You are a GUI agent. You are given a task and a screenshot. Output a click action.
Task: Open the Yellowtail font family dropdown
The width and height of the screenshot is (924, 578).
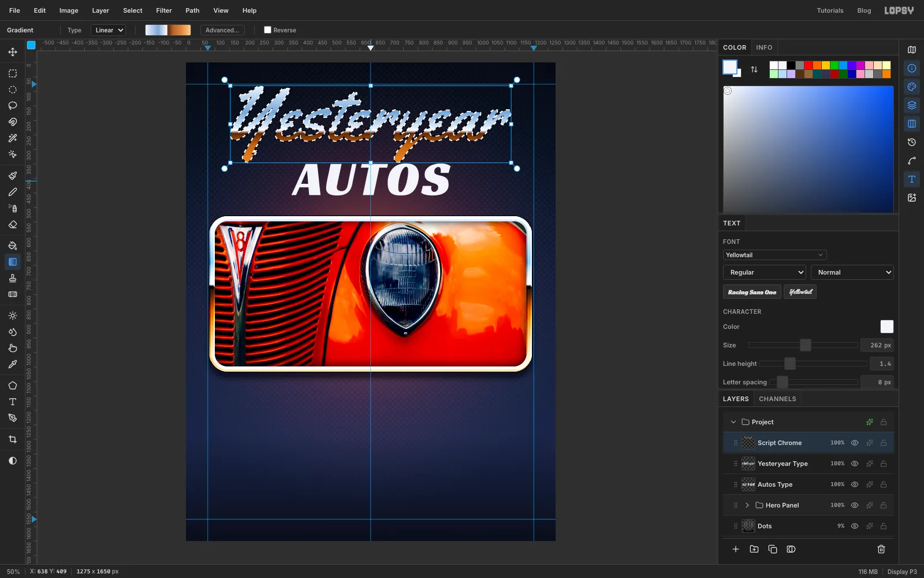click(774, 255)
